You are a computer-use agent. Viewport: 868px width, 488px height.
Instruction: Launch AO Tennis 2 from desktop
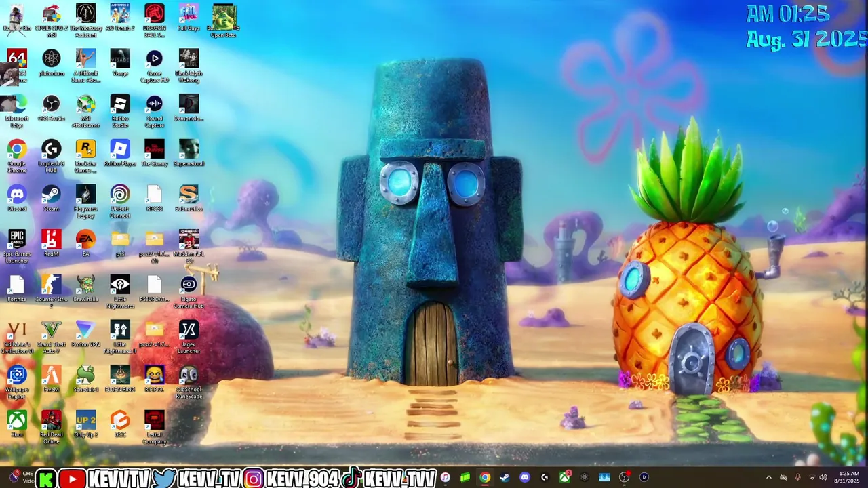point(120,18)
